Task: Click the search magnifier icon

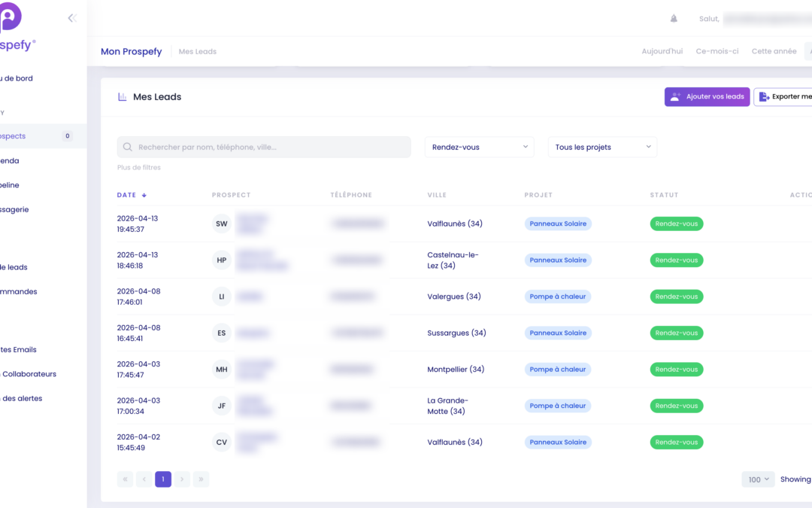Action: click(127, 148)
